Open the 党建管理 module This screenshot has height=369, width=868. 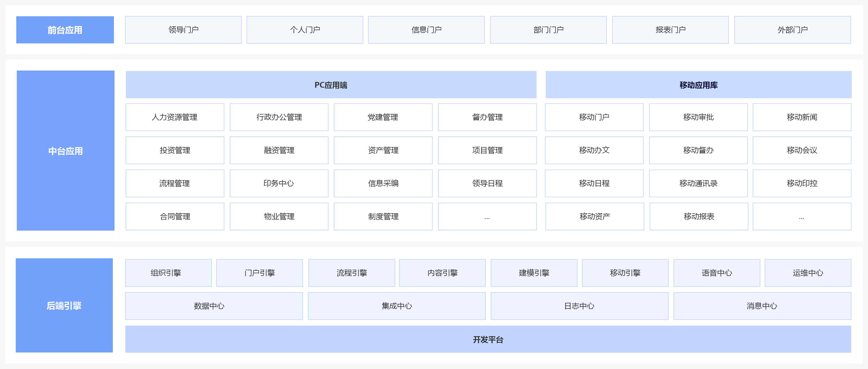pyautogui.click(x=383, y=117)
